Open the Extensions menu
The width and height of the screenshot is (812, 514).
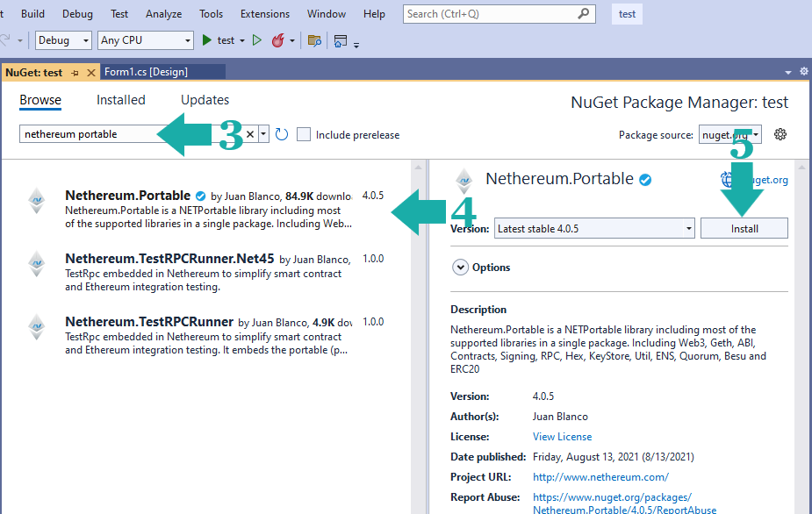coord(264,14)
